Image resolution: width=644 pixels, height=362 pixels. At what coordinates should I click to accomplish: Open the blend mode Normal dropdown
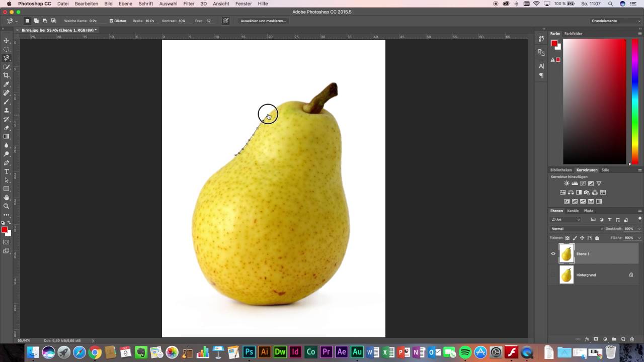577,229
